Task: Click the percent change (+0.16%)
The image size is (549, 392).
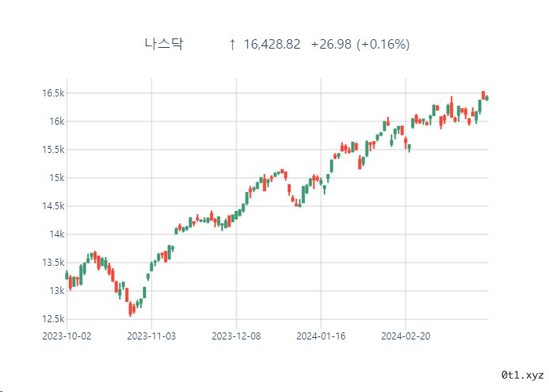Action: click(383, 45)
